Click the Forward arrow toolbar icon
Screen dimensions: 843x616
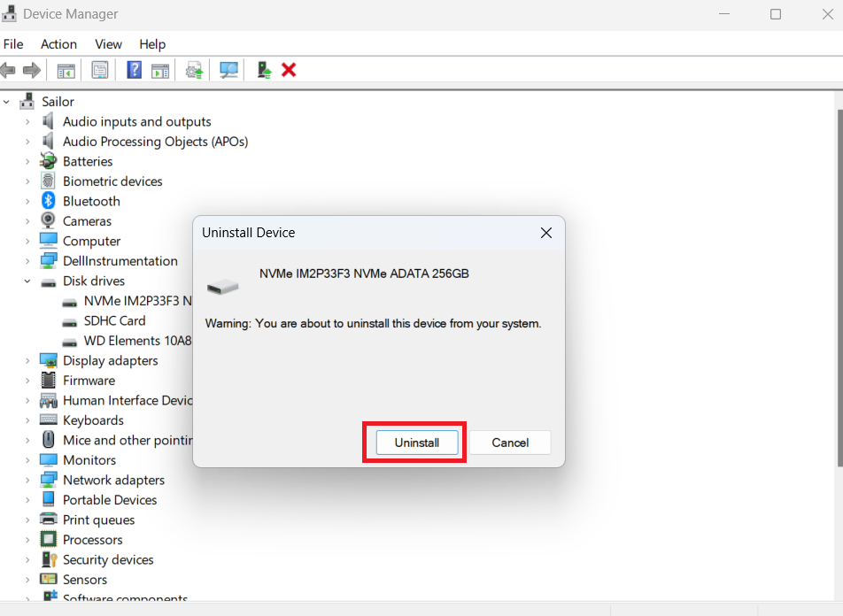(x=32, y=70)
